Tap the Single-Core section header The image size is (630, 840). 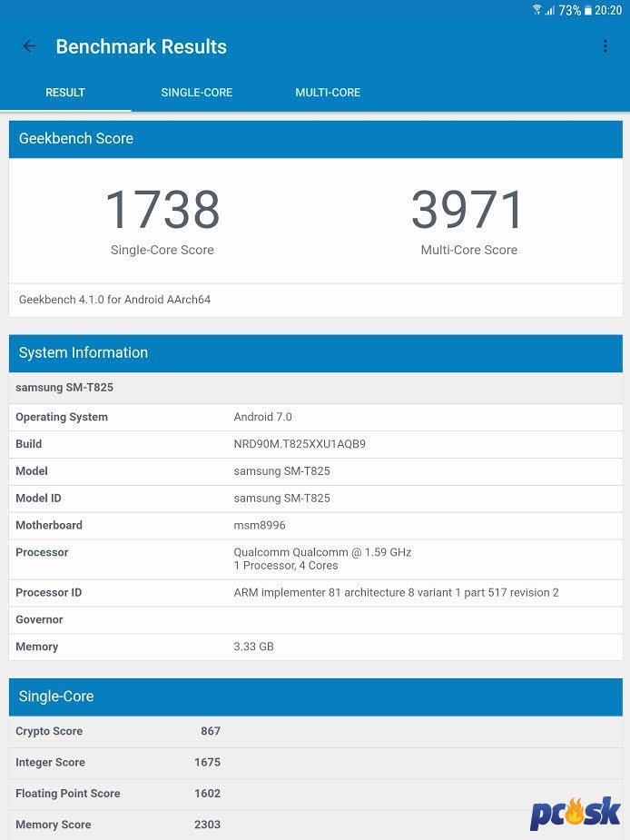click(x=315, y=697)
